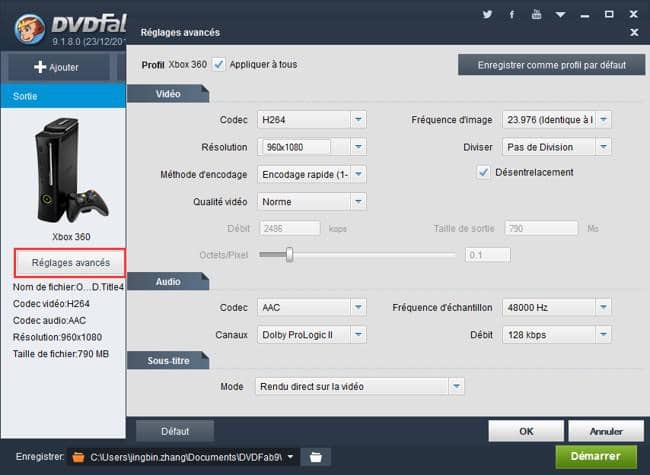Click the 'Nom de fichier' info line
Screen dimensions: 650x475
[x=68, y=287]
